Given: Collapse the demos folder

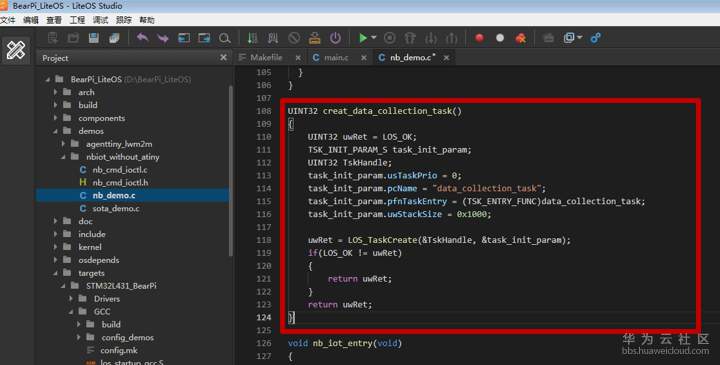Looking at the screenshot, I should tap(56, 131).
